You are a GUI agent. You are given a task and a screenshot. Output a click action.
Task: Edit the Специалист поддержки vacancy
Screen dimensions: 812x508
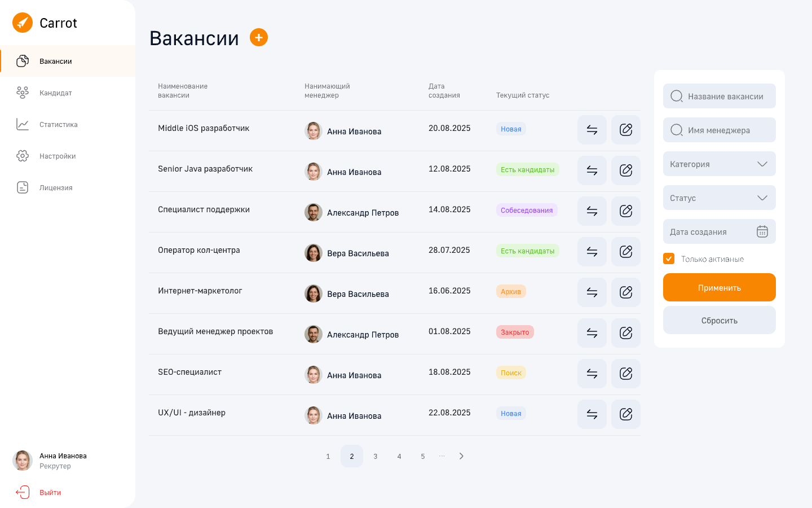[x=626, y=211]
